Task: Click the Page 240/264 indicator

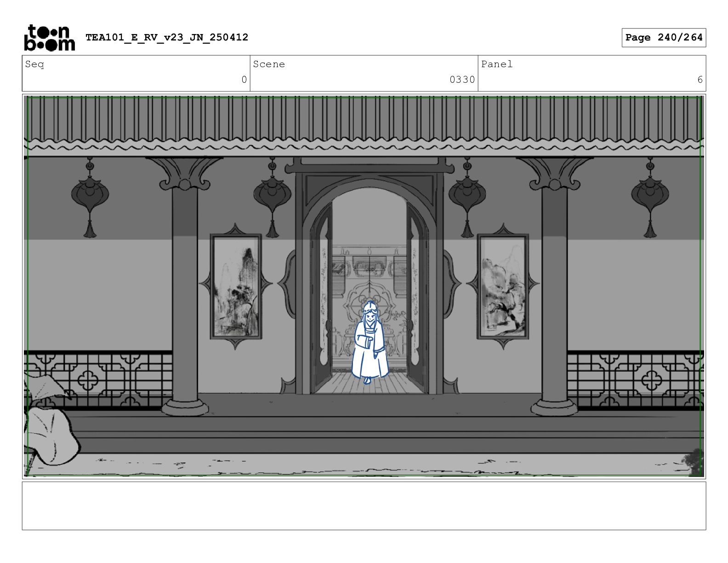Action: (x=664, y=38)
